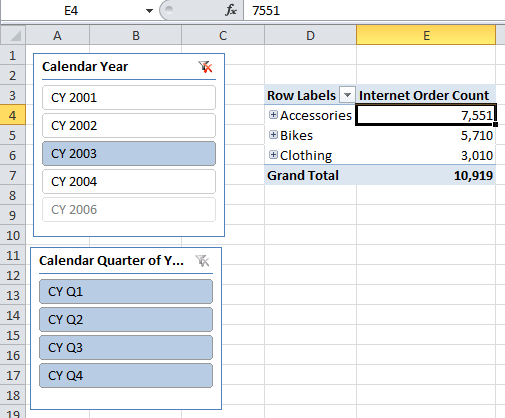Expand the Clothing category row
Viewport: 505px width, 418px height.
tap(273, 155)
